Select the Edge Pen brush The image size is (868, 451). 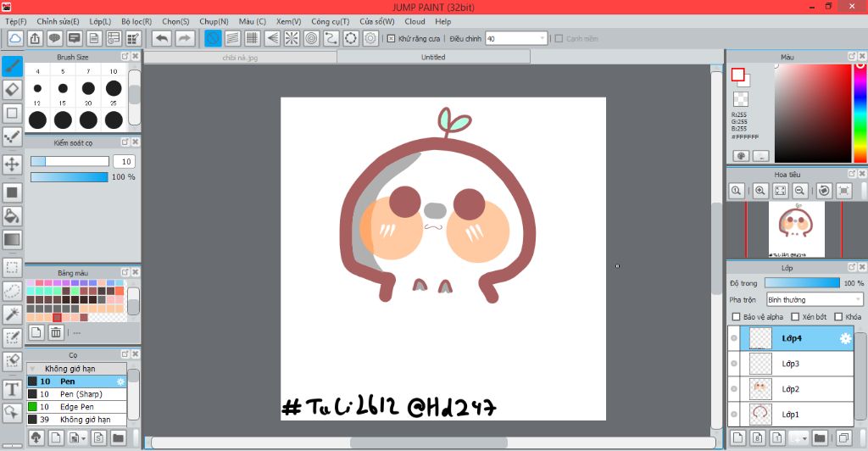pos(77,407)
